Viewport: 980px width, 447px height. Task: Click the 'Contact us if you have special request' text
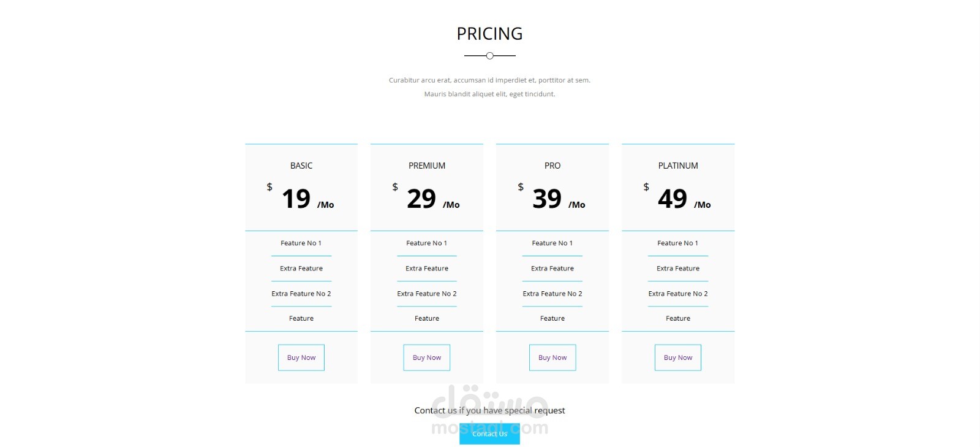[x=489, y=410]
